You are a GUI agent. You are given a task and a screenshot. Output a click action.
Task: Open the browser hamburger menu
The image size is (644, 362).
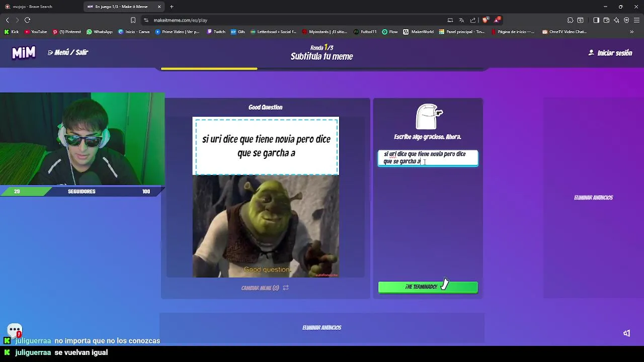(636, 20)
